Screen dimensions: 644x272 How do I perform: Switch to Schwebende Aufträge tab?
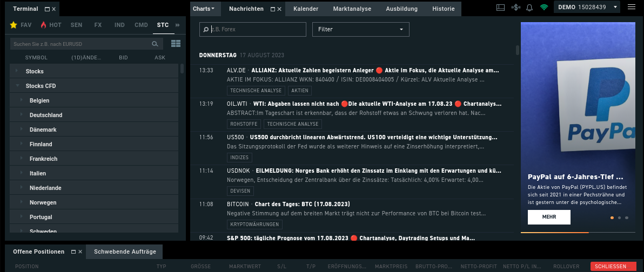click(125, 251)
